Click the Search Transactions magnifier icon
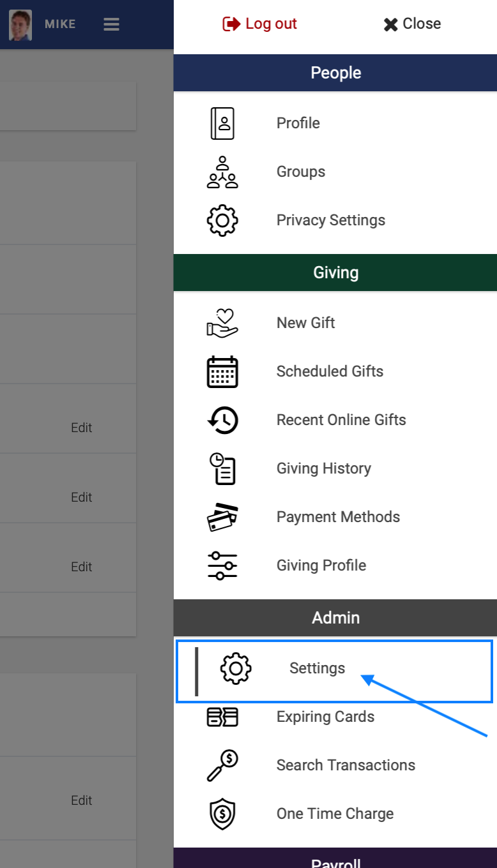 pyautogui.click(x=222, y=765)
